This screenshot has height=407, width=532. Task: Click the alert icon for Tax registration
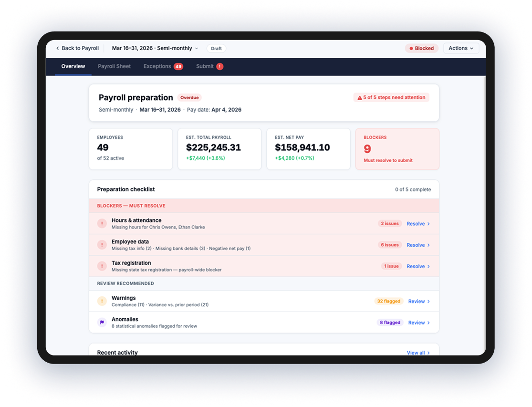[x=102, y=266]
